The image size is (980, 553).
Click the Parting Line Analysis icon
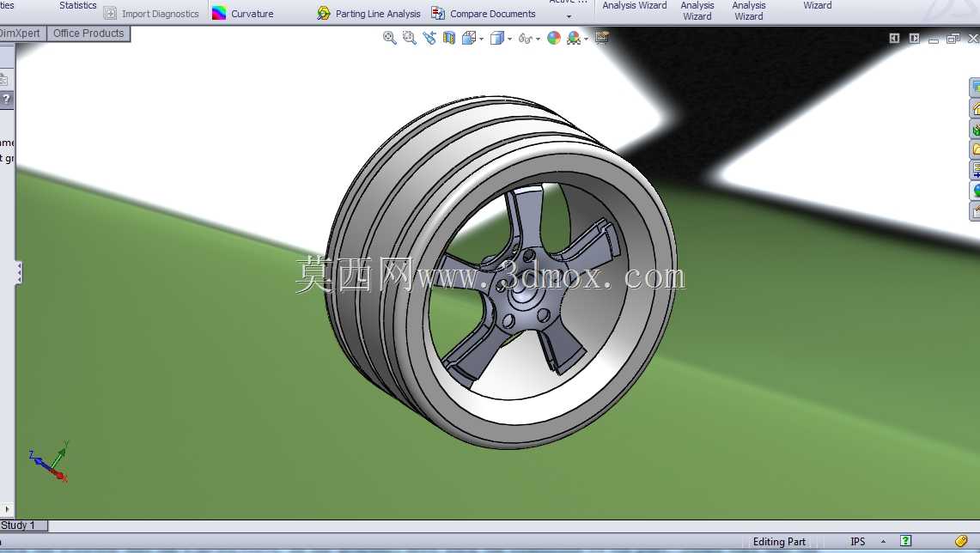pos(323,13)
